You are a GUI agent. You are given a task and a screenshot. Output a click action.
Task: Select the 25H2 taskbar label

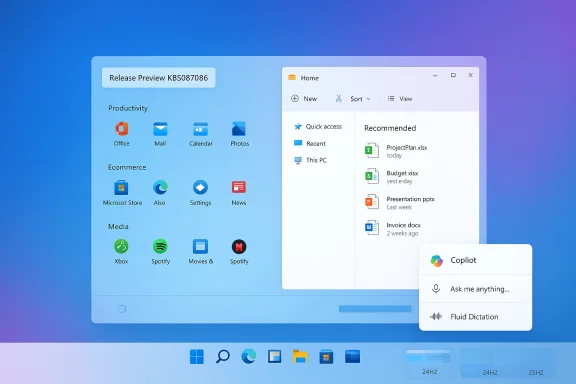tap(536, 372)
